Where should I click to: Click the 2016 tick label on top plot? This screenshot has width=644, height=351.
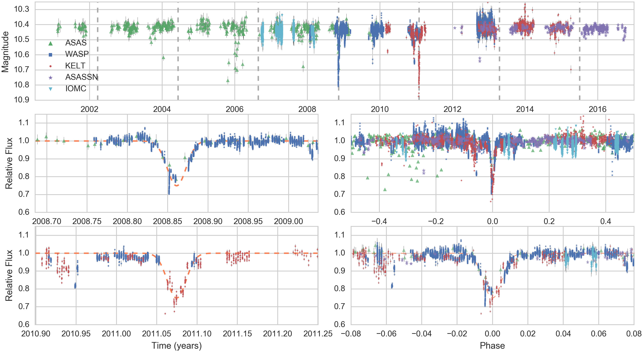tap(598, 109)
